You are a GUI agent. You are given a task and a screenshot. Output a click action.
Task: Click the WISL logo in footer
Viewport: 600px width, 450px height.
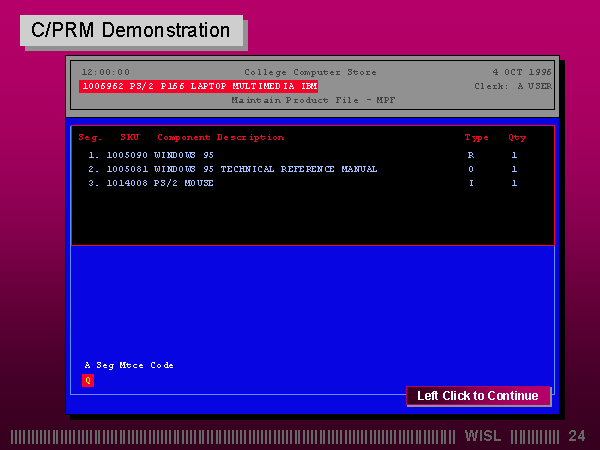pos(484,436)
